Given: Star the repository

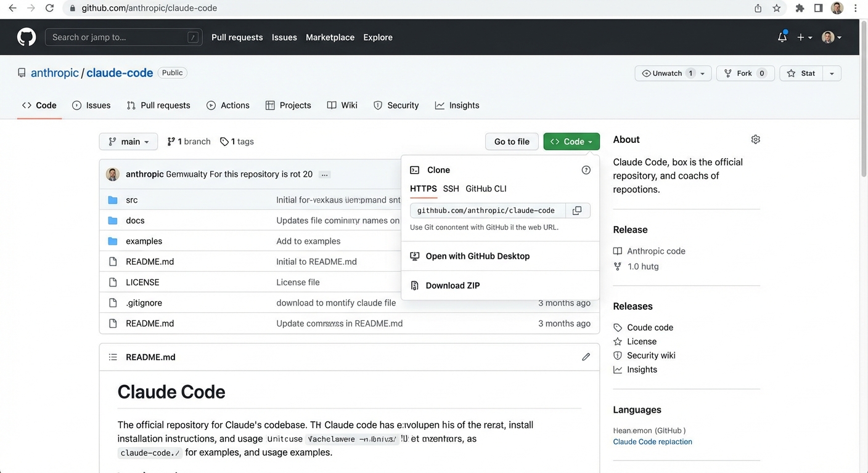Looking at the screenshot, I should pyautogui.click(x=801, y=73).
